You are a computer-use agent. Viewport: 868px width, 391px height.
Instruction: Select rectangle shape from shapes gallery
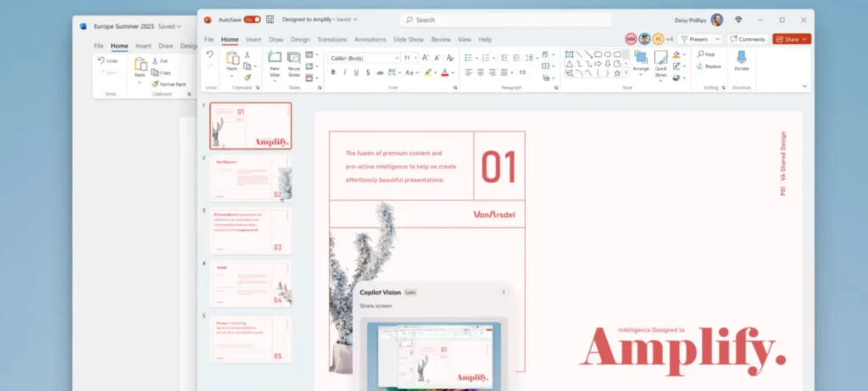pos(598,54)
